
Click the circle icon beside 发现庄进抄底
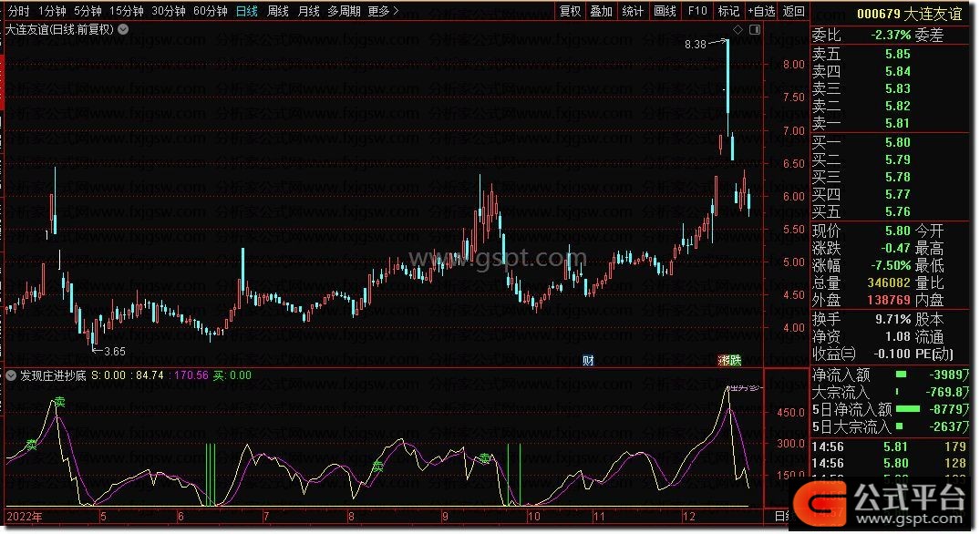pyautogui.click(x=11, y=375)
